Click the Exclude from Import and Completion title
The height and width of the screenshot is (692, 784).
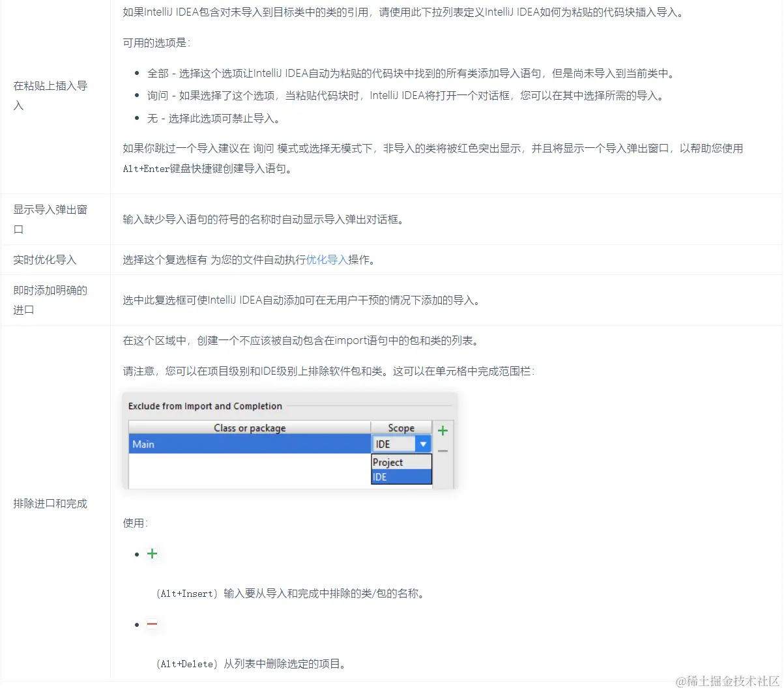[205, 406]
